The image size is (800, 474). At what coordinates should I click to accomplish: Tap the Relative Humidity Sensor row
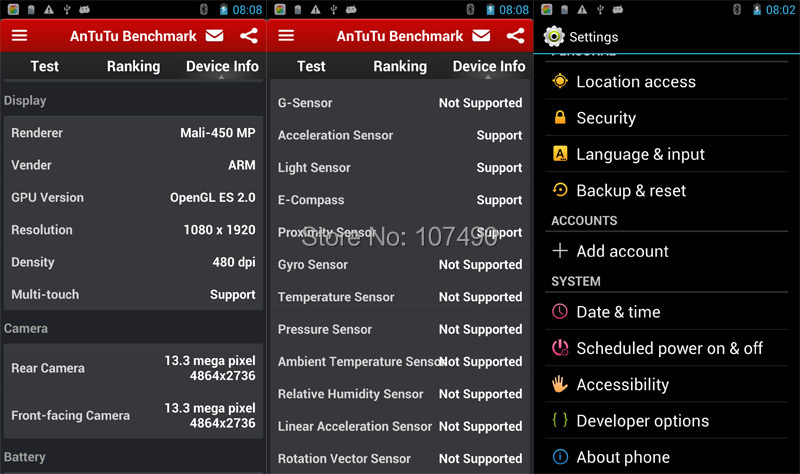[400, 393]
